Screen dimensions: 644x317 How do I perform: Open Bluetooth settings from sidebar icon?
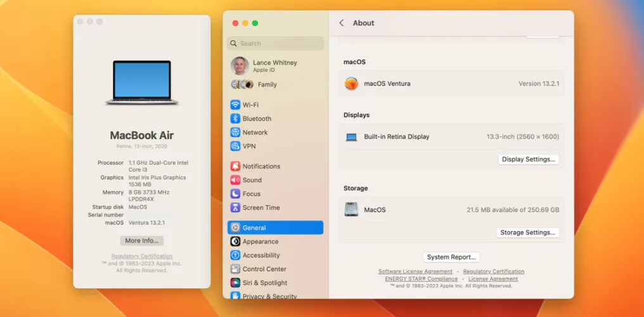(x=235, y=119)
